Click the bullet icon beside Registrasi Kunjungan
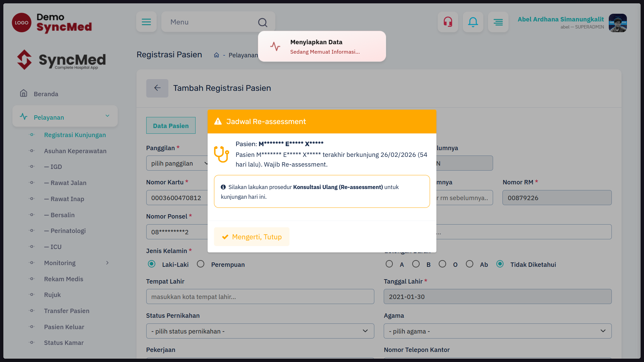This screenshot has height=362, width=644. 32,135
